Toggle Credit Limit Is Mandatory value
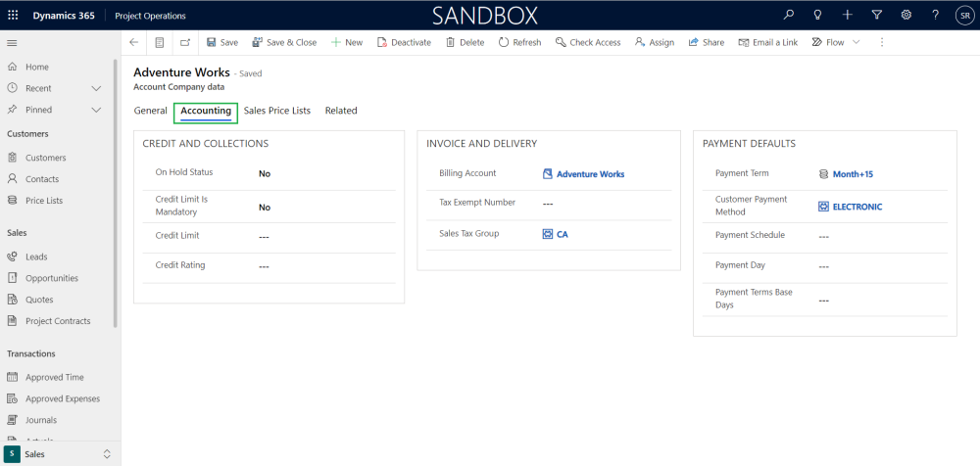This screenshot has height=466, width=980. [265, 208]
